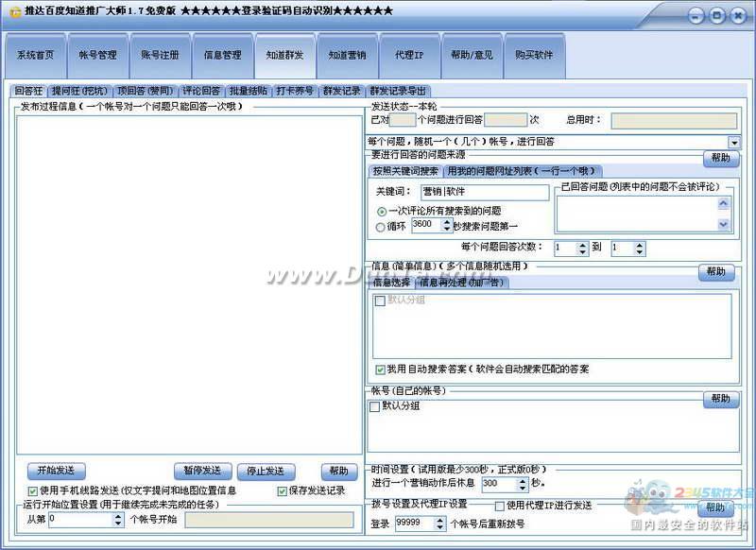Screen dimensions: 756x550
Task: Switch to 用我的问题网址列表 tab
Action: [523, 171]
